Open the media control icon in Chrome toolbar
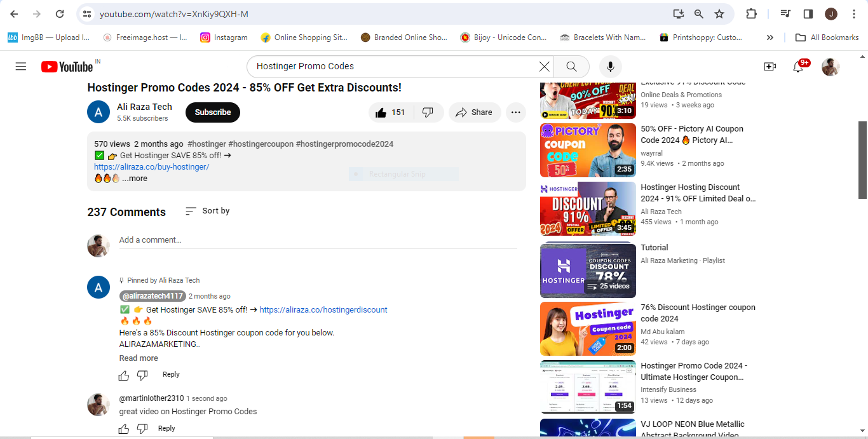Image resolution: width=868 pixels, height=439 pixels. (786, 14)
